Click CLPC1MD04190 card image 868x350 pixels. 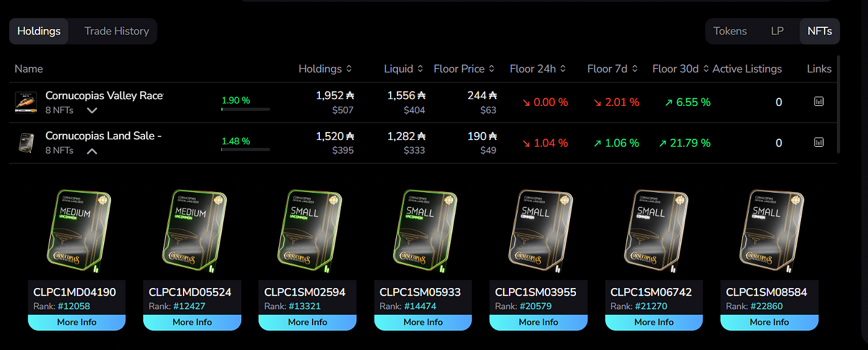click(x=78, y=232)
